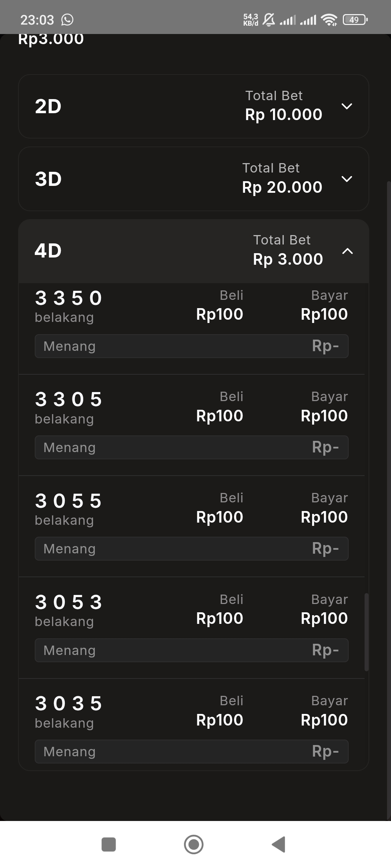Tap the 4D section header label
Screen dimensions: 391x868
[48, 251]
